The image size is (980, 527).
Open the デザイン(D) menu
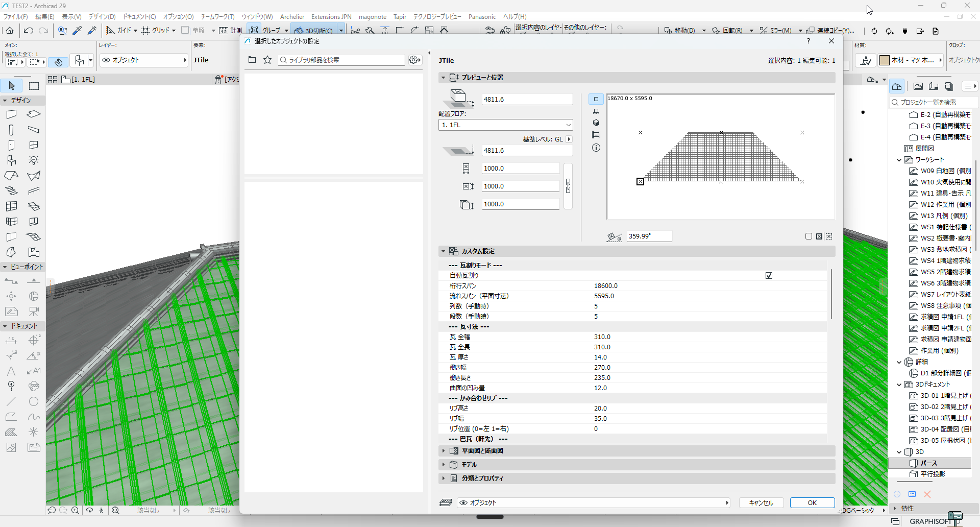[x=102, y=17]
